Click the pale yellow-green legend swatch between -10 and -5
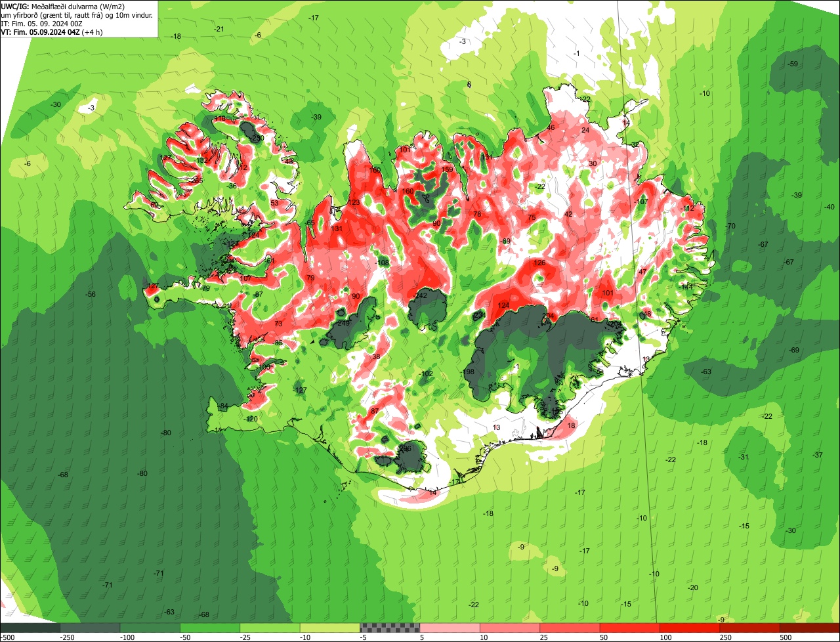Viewport: 840px width, 642px height. 329,628
